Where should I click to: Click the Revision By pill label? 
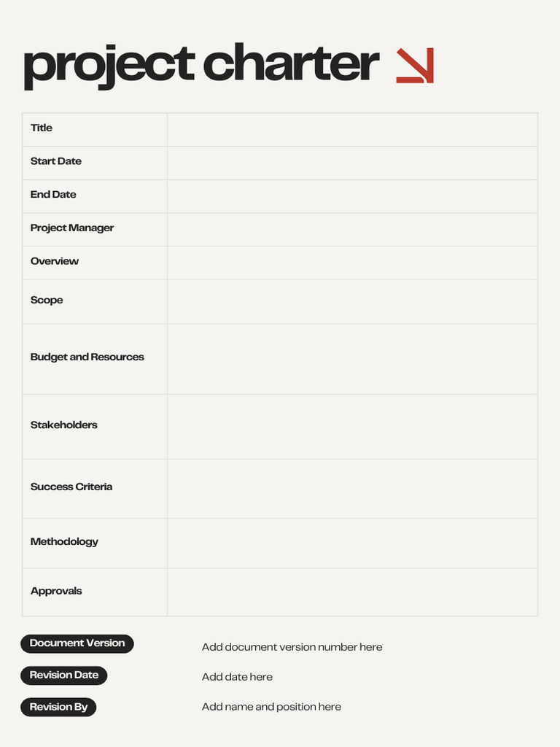click(x=58, y=707)
